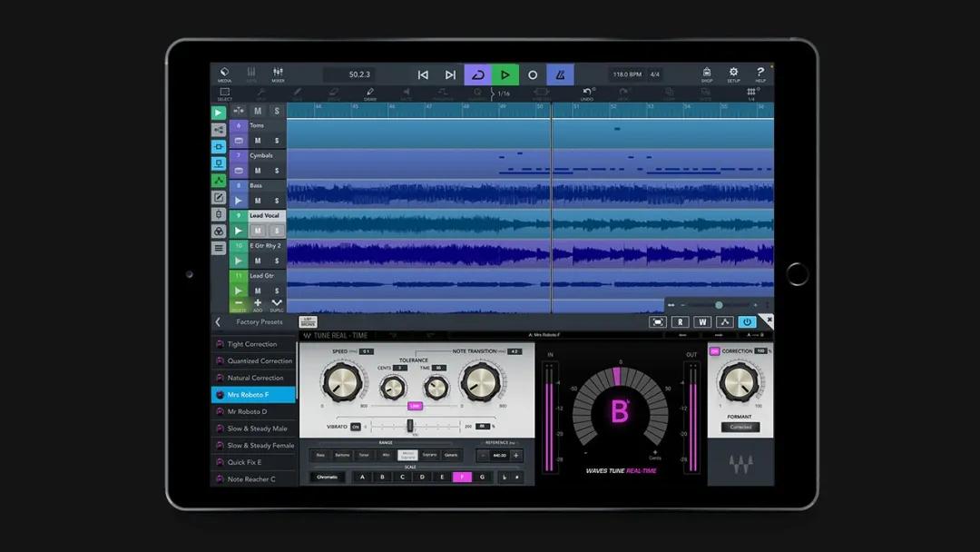Start playback with the Play button
The height and width of the screenshot is (552, 980).
pyautogui.click(x=505, y=75)
